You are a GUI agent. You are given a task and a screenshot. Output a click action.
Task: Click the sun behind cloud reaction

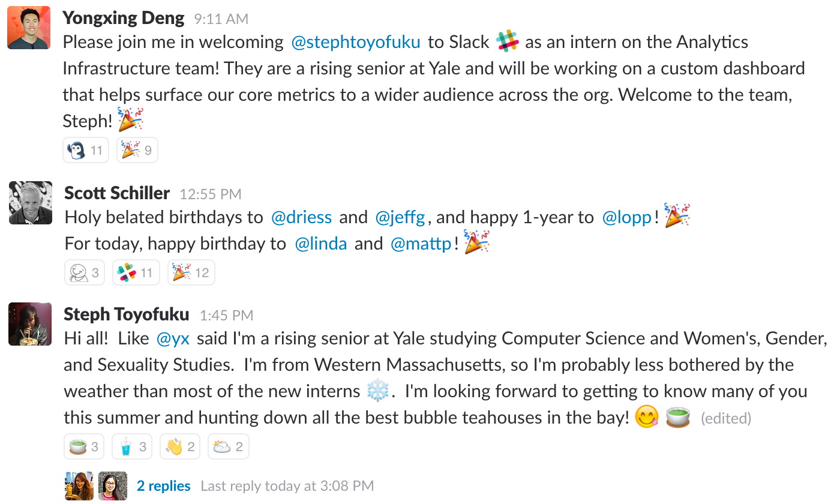[228, 447]
